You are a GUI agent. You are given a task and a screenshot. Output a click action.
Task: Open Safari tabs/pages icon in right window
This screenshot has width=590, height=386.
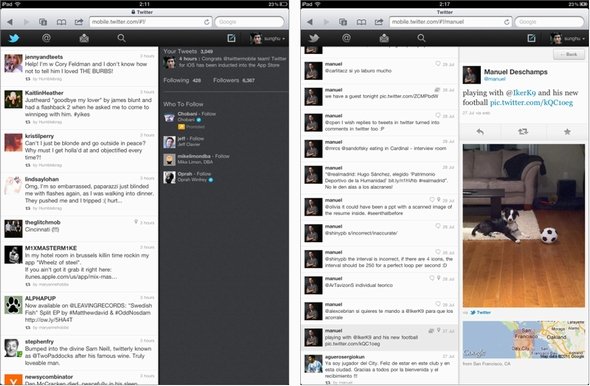click(343, 22)
